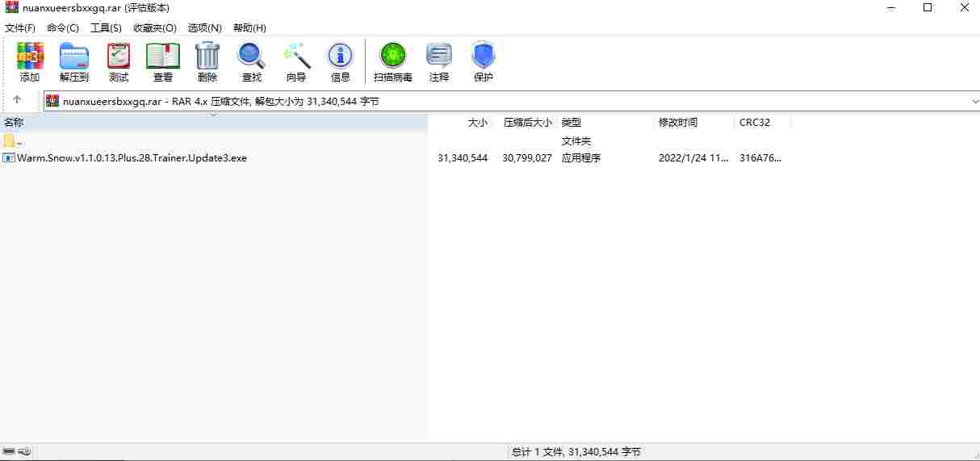Click the WinRAR title bar app icon
The width and height of the screenshot is (980, 461).
coord(12,8)
